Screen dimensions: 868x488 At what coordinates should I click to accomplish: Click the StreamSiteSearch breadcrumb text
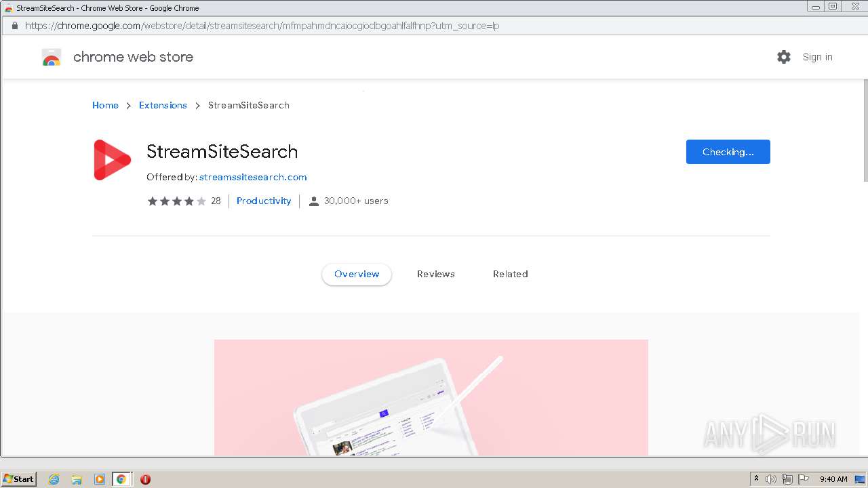coord(249,105)
